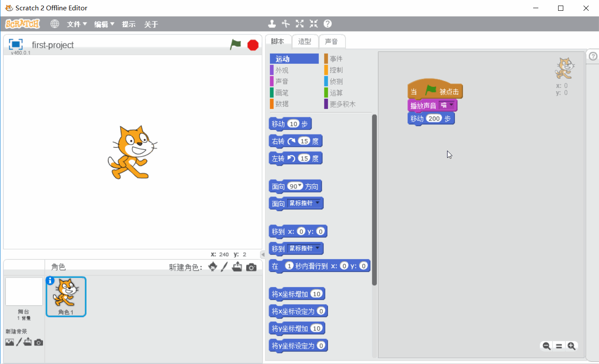Select the Delete scissors tool
The height and width of the screenshot is (364, 599).
pos(286,24)
